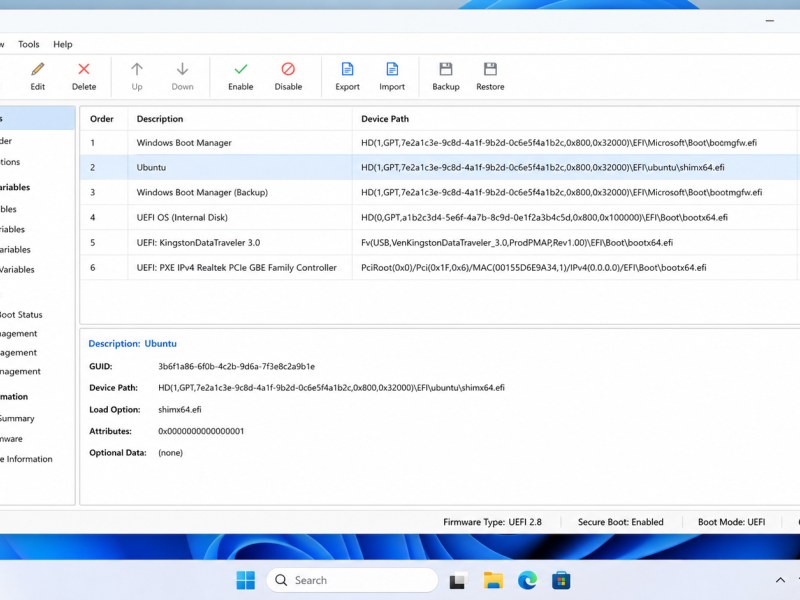The width and height of the screenshot is (800, 600).
Task: Open the Help menu
Action: 63,44
